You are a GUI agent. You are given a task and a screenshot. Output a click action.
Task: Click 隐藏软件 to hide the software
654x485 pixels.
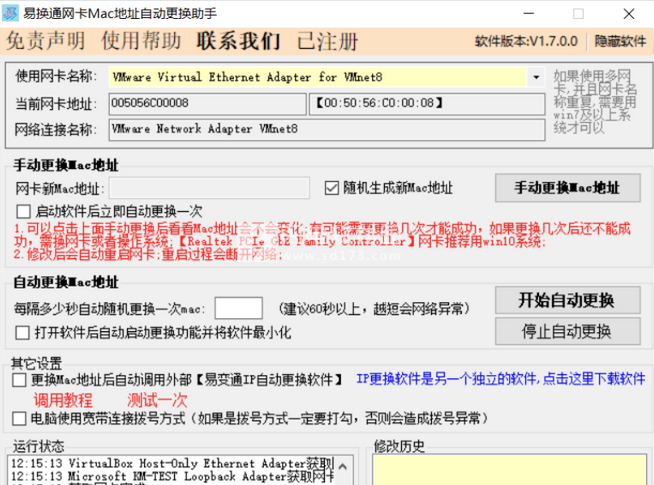(x=620, y=41)
